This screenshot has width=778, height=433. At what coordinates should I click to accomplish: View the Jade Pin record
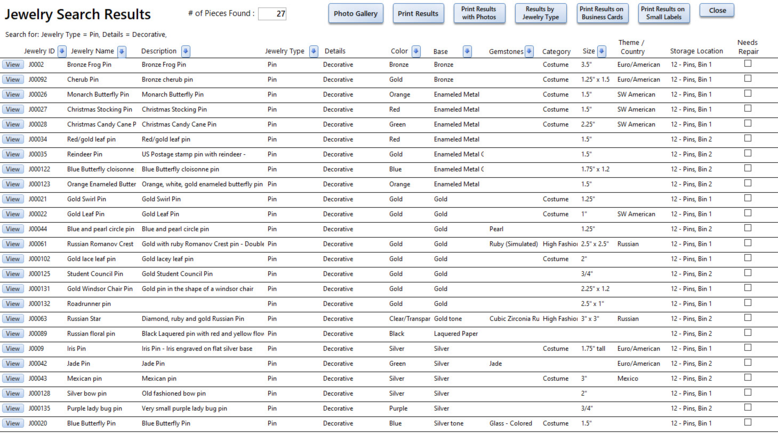12,364
